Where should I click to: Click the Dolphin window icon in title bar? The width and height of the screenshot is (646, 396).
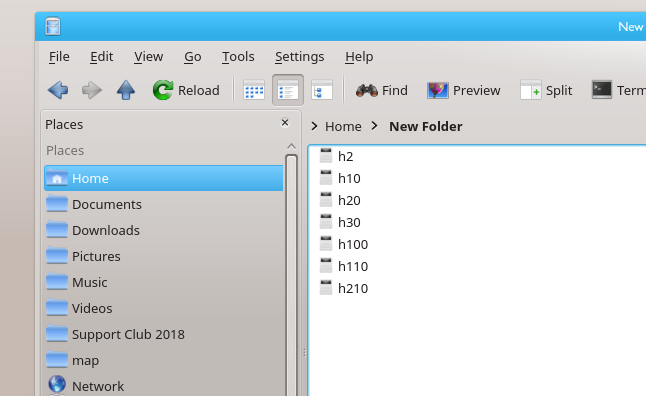coord(53,27)
